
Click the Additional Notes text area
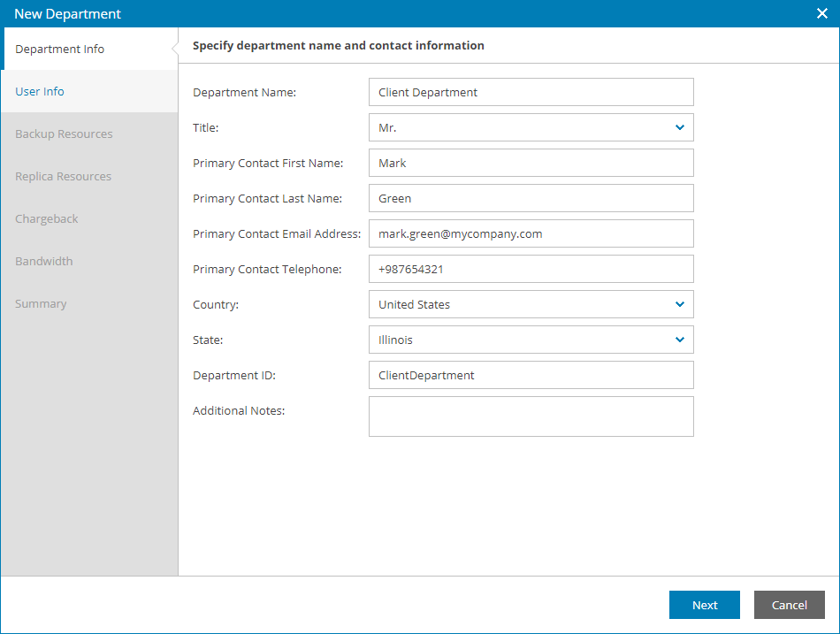[531, 416]
